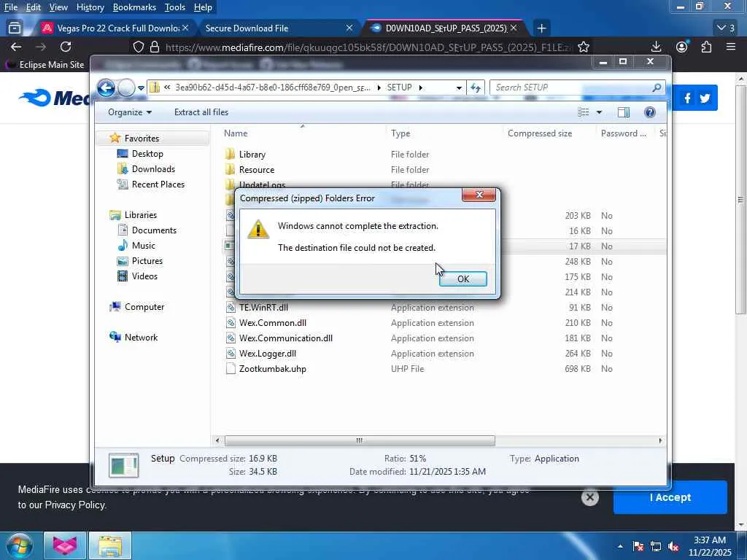Viewport: 747px width, 560px height.
Task: Open browser Tools menu
Action: 174,7
